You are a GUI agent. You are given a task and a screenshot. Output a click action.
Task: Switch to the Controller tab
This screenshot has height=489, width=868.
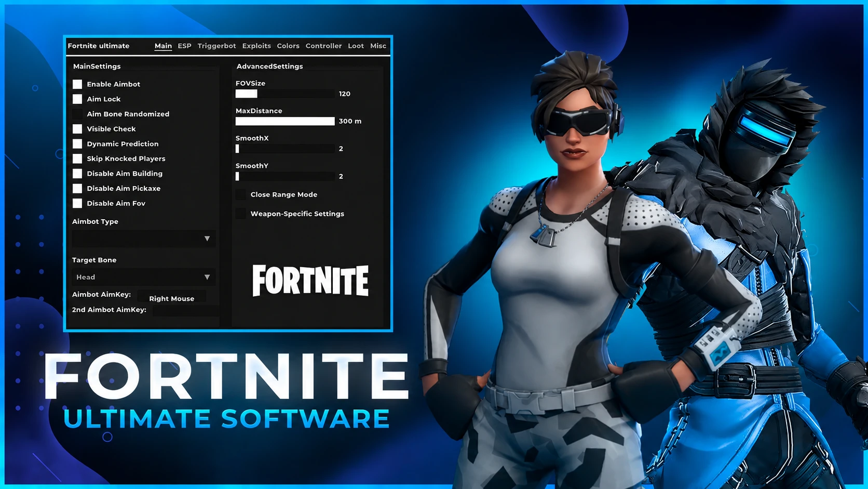pyautogui.click(x=323, y=46)
